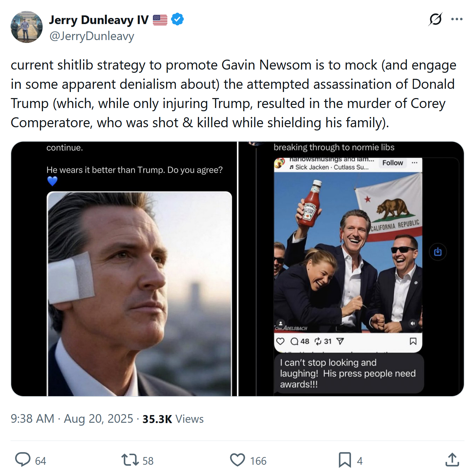The height and width of the screenshot is (475, 476).
Task: Open the Grok explain icon
Action: [x=435, y=19]
